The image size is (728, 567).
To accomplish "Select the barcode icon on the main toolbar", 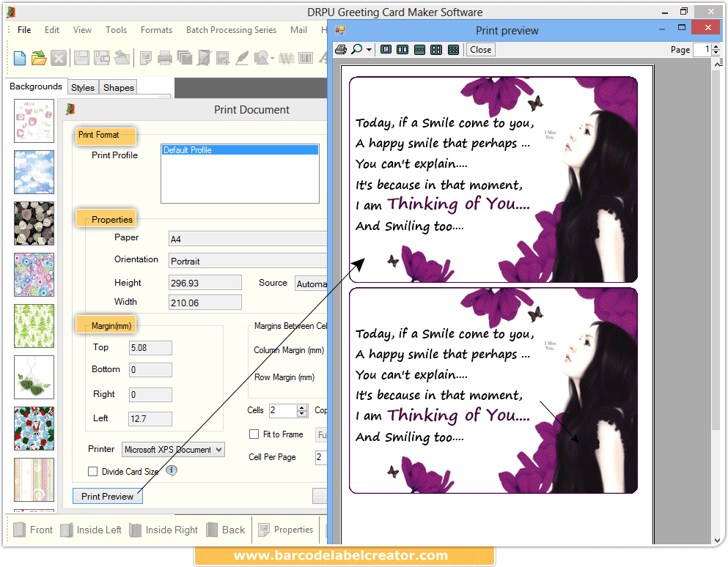I will point(304,57).
